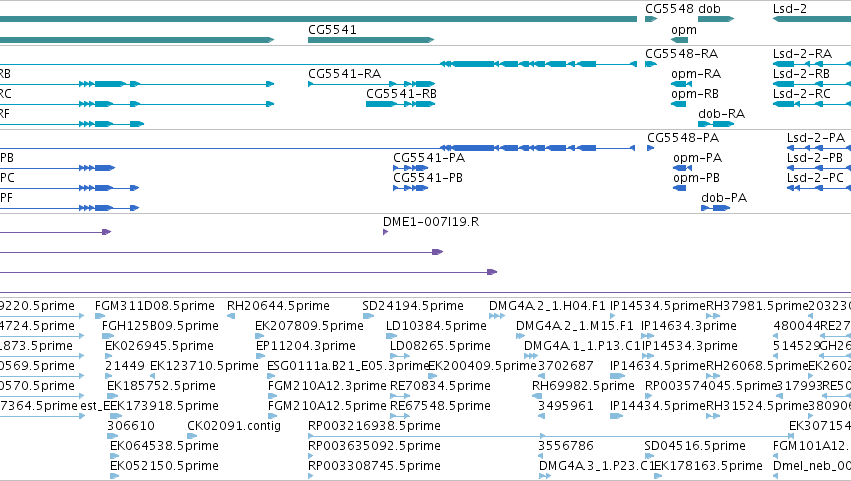The width and height of the screenshot is (851, 481).
Task: Click EST SD24194.5prime
Action: coord(412,306)
